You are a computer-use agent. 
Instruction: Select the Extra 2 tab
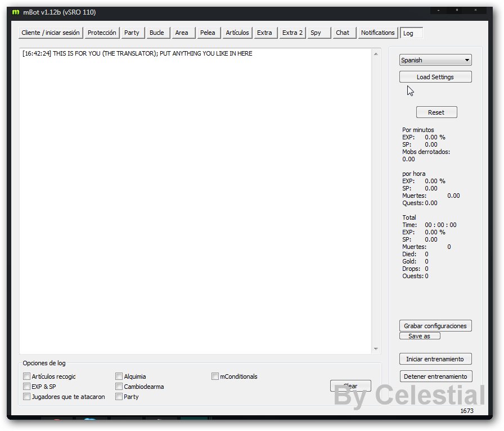point(292,33)
